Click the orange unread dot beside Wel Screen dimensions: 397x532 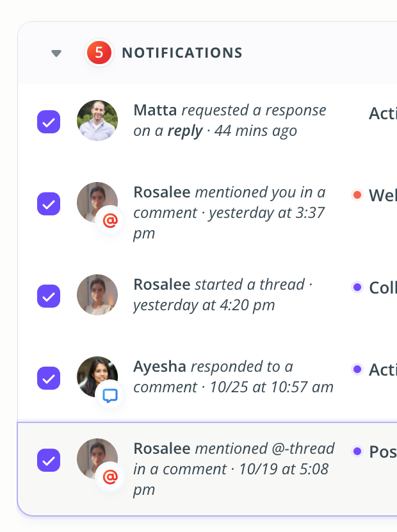coord(357,195)
